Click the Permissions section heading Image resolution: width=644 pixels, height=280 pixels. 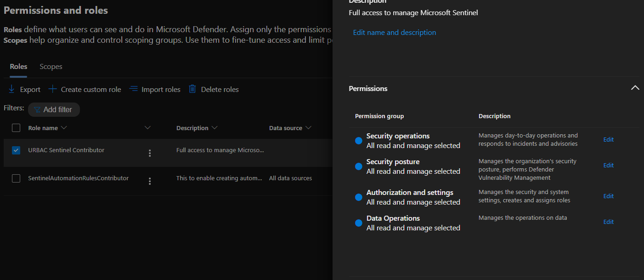[x=368, y=88]
